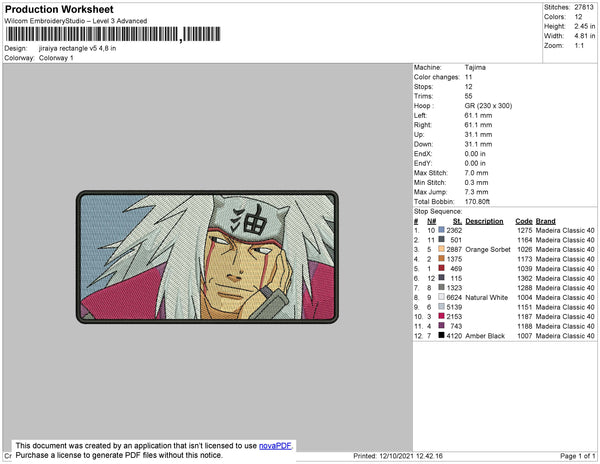Image resolution: width=600 pixels, height=464 pixels.
Task: Click the trims value '55'
Action: click(468, 96)
